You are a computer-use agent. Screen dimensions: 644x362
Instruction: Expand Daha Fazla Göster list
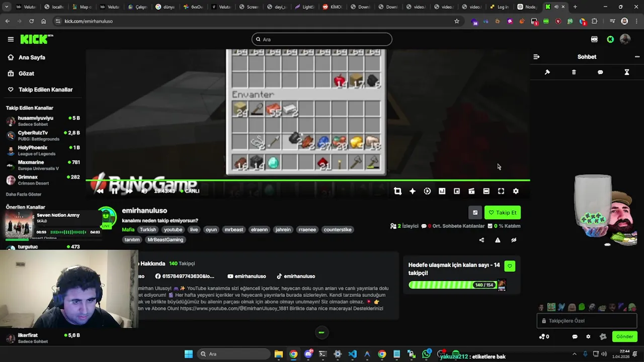tap(24, 194)
